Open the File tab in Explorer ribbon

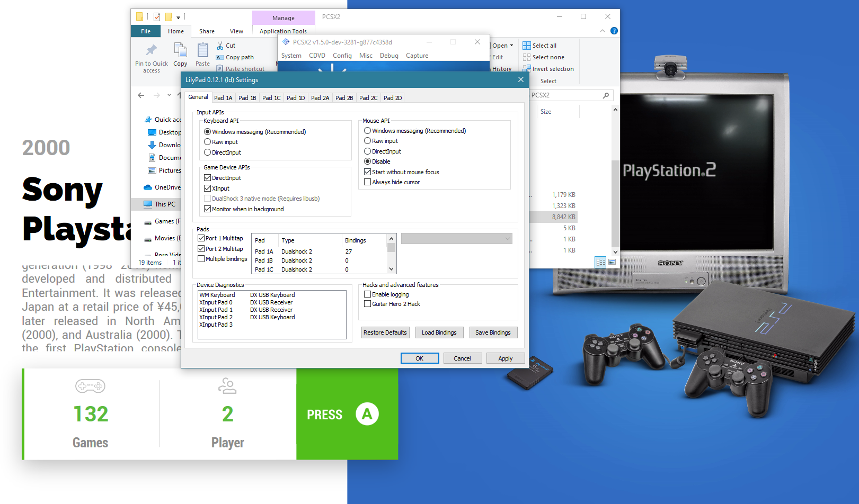146,31
